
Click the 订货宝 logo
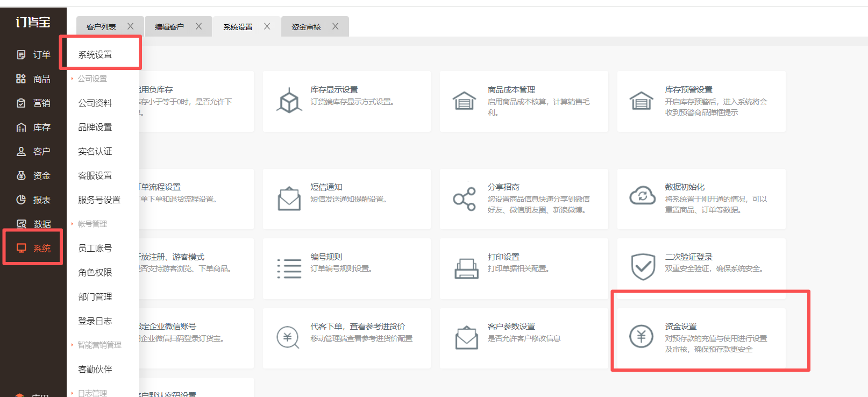(x=33, y=22)
